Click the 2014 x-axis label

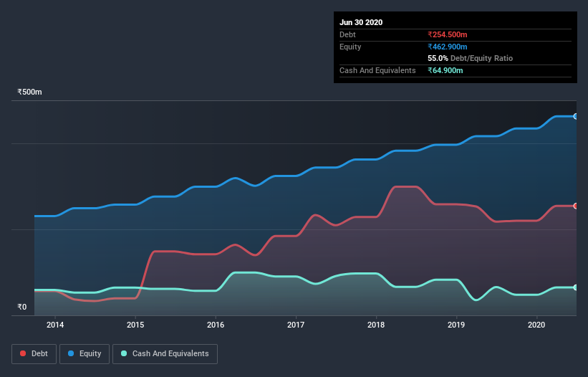(55, 325)
